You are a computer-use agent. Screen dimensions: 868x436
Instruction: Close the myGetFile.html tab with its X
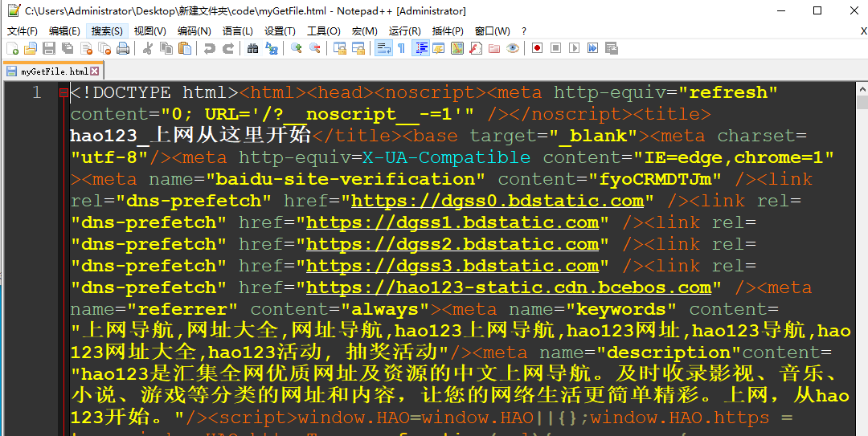coord(95,71)
